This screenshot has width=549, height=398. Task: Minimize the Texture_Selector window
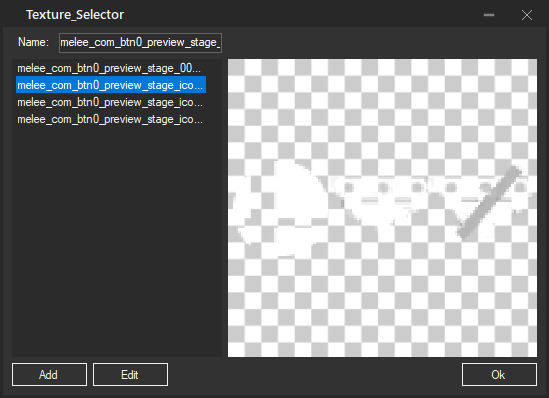(x=489, y=15)
